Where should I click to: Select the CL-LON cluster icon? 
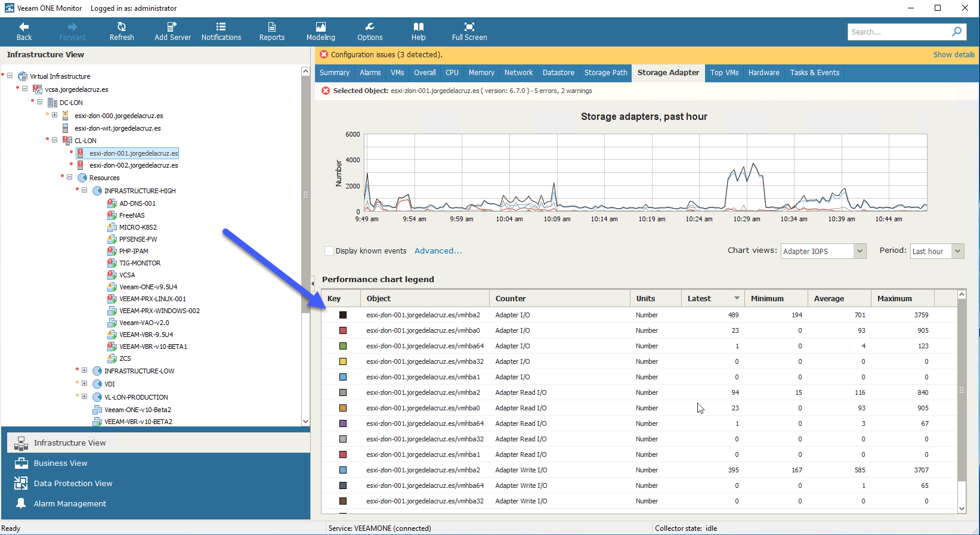pos(67,141)
